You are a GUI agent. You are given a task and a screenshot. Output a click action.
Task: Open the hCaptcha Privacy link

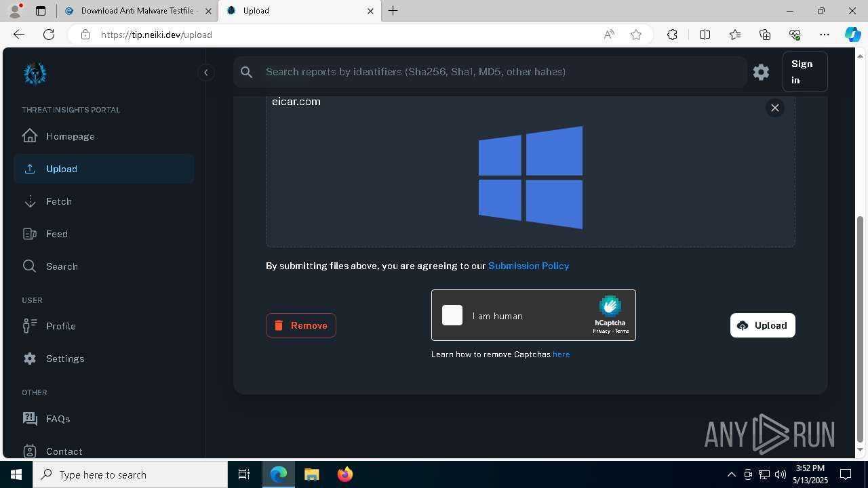(x=601, y=331)
